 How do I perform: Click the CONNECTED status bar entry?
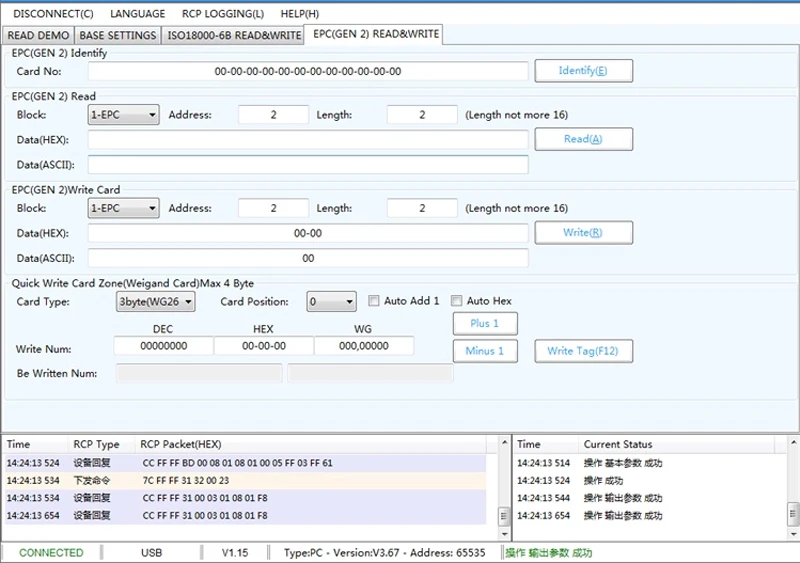pos(51,553)
